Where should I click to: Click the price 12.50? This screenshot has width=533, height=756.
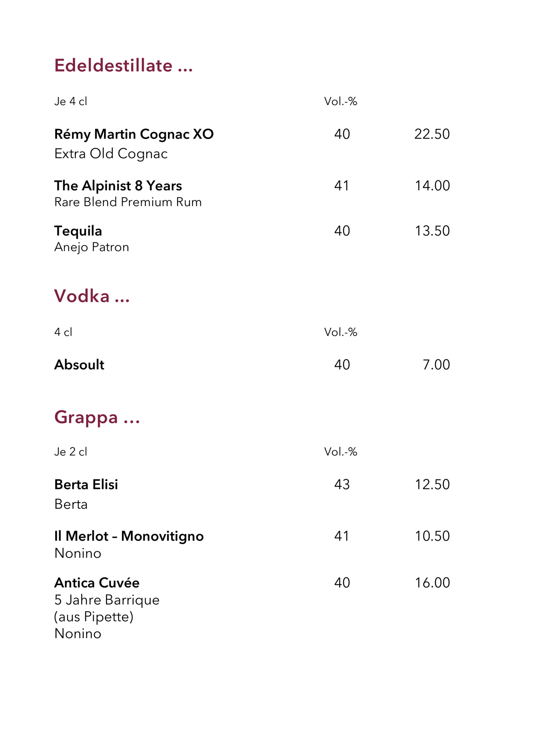pyautogui.click(x=432, y=485)
